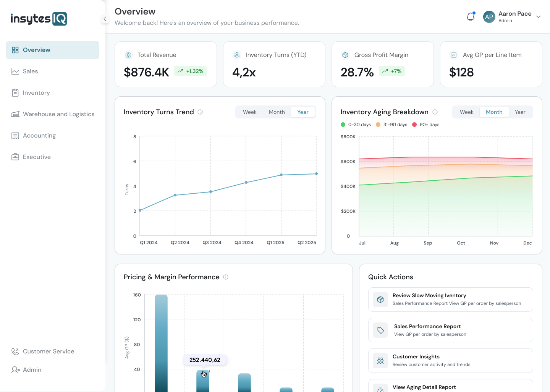This screenshot has width=550, height=392.
Task: Open the Pricing & Margin Performance info popup
Action: coord(226,277)
